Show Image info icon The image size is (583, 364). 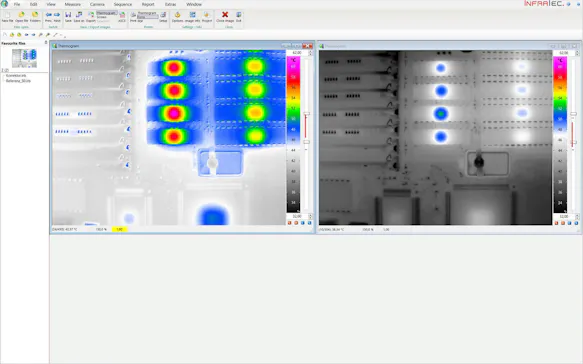coord(192,17)
